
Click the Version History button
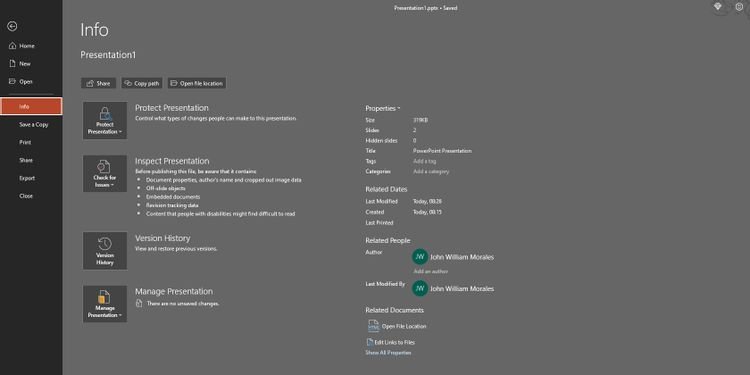coord(105,251)
